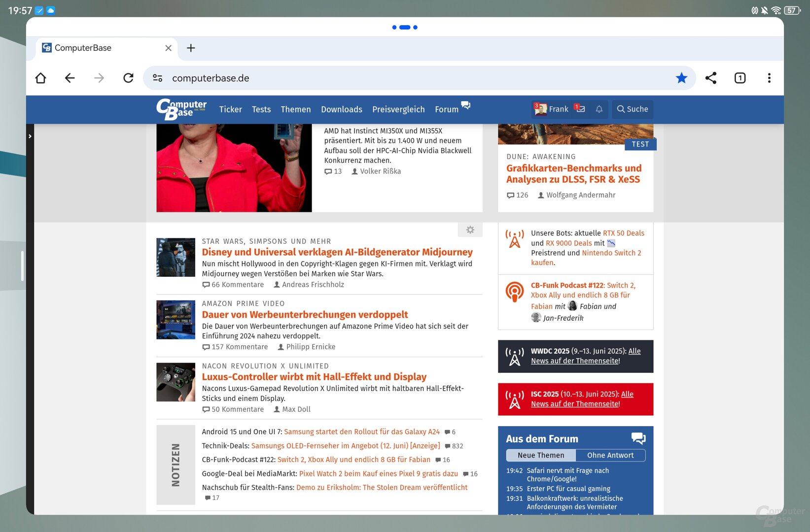Click the CB-Funk podcast icon
Viewport: 810px width, 532px height.
click(515, 292)
